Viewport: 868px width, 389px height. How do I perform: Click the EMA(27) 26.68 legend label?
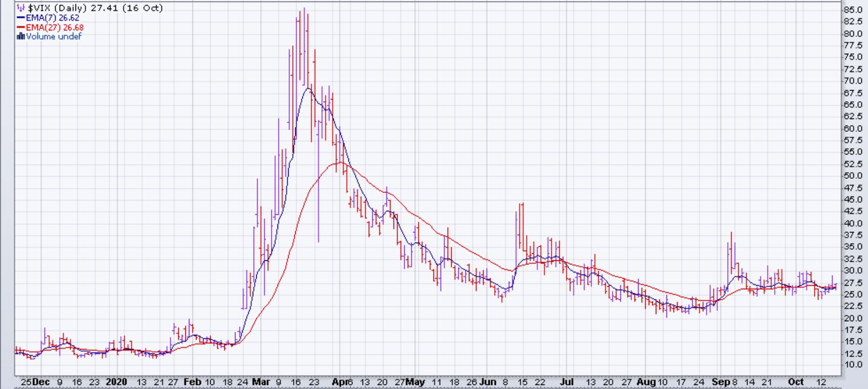55,27
